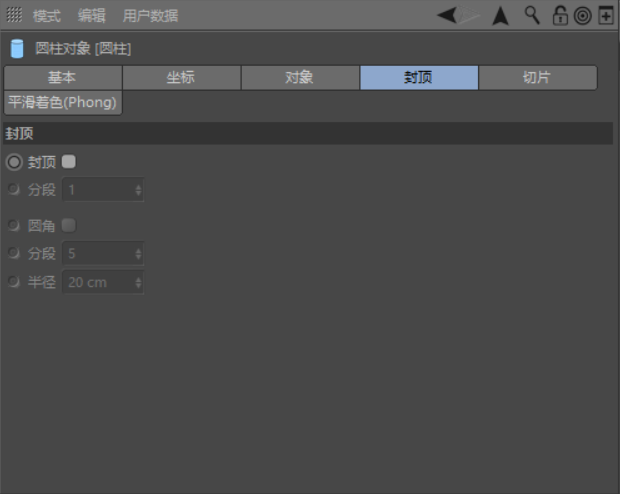Image resolution: width=620 pixels, height=494 pixels.
Task: Click the keyframe dot beside 半径
Action: [x=13, y=282]
